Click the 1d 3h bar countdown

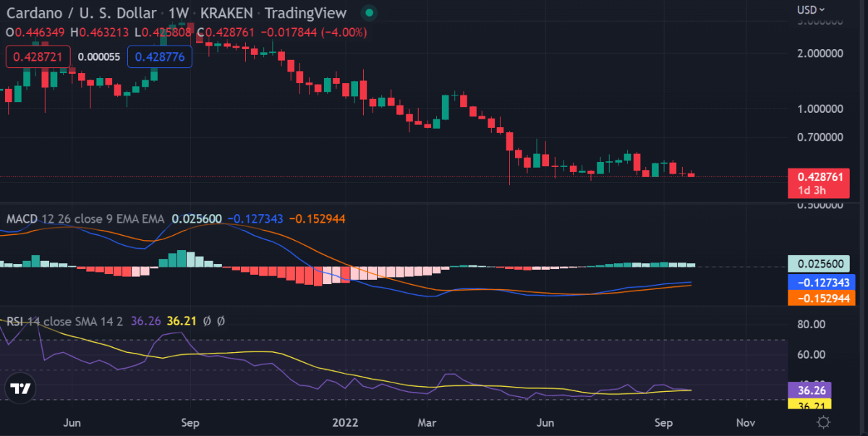click(x=812, y=190)
